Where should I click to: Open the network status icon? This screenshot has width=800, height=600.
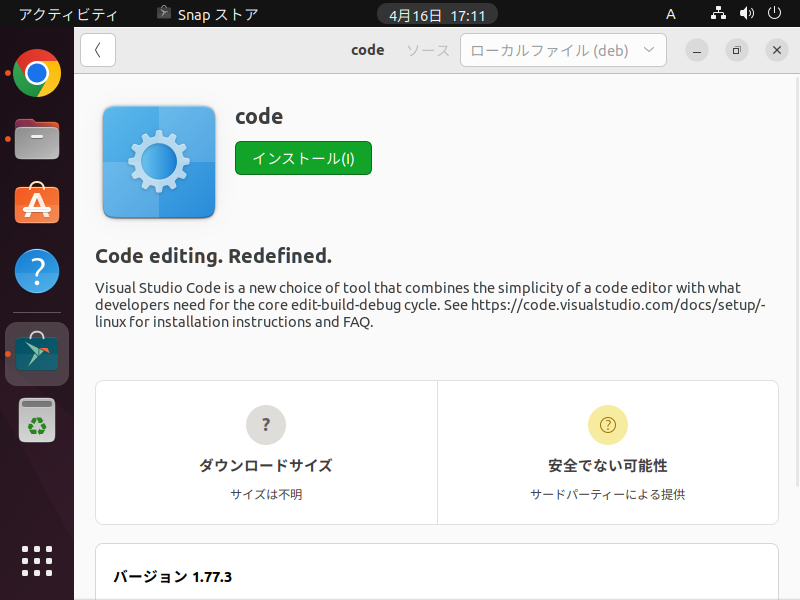tap(718, 13)
